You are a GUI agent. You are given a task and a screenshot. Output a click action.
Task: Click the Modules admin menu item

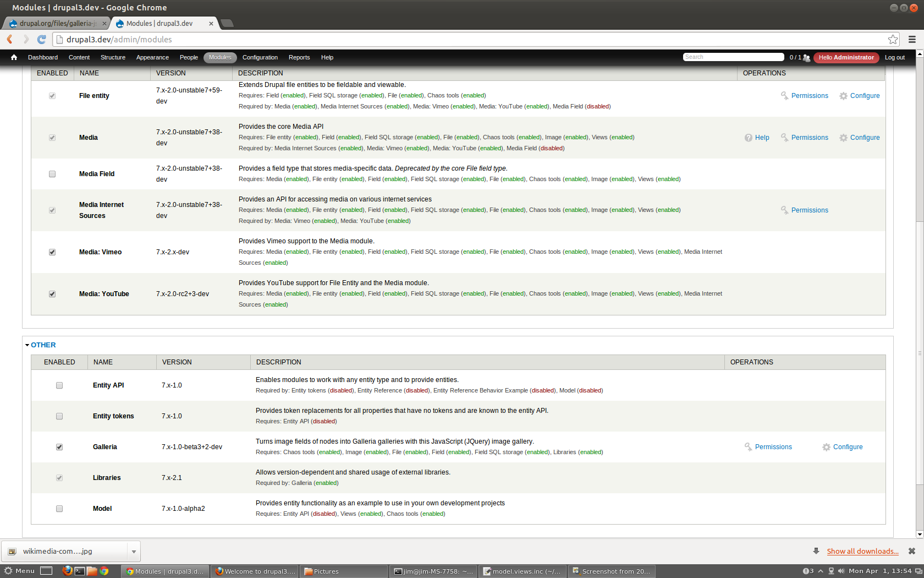[x=220, y=57]
